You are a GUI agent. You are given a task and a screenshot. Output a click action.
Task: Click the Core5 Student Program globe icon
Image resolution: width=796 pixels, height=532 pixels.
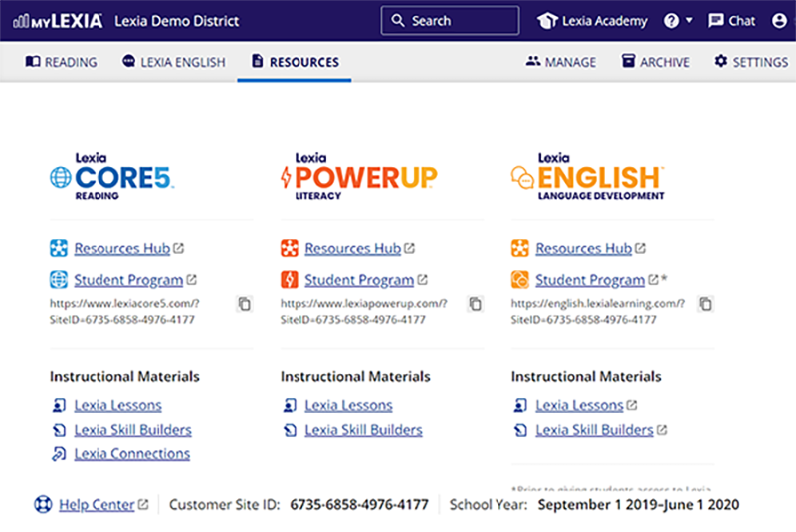(59, 280)
